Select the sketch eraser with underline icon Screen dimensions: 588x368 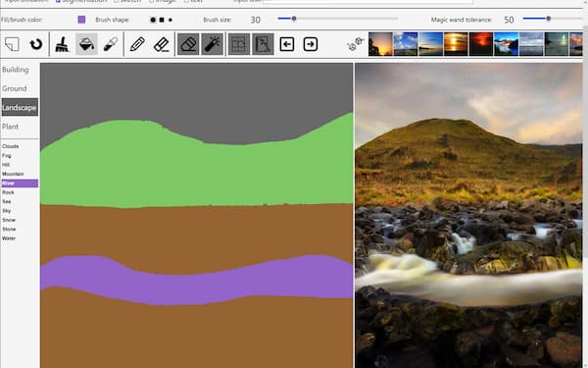[x=162, y=44]
